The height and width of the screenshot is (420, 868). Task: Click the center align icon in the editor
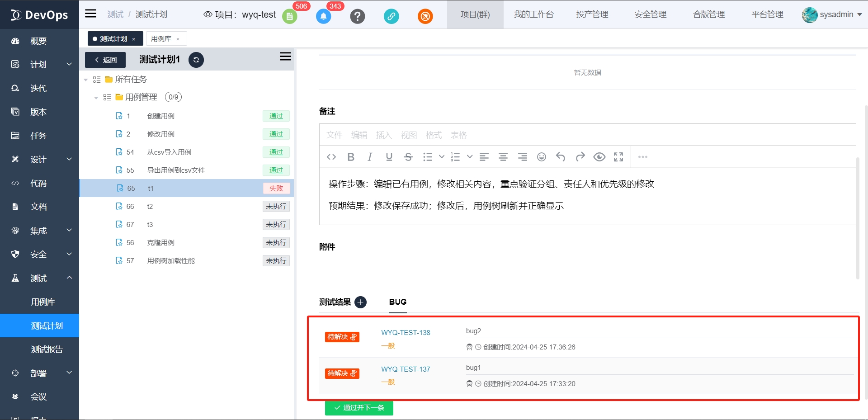coord(502,157)
